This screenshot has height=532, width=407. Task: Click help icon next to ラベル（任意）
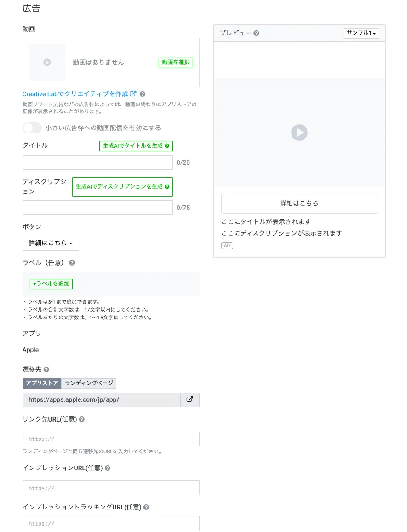click(72, 263)
